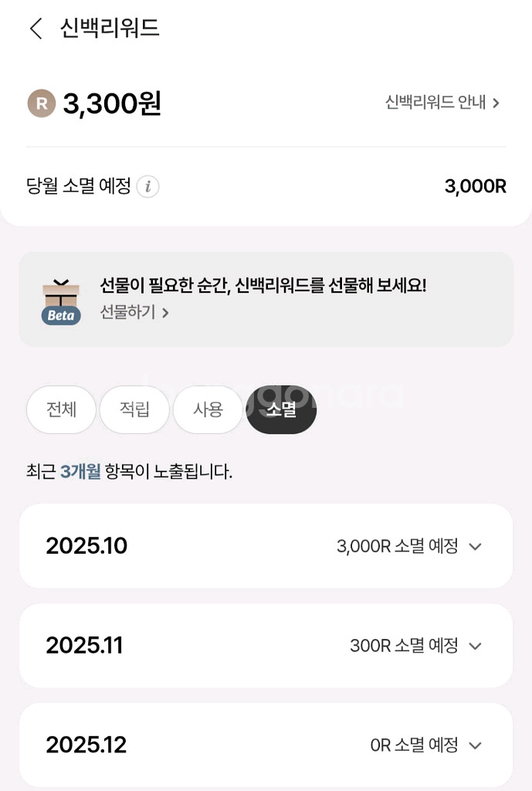Tap the 300R 소멸 예정 label
The image size is (532, 791).
pyautogui.click(x=404, y=646)
